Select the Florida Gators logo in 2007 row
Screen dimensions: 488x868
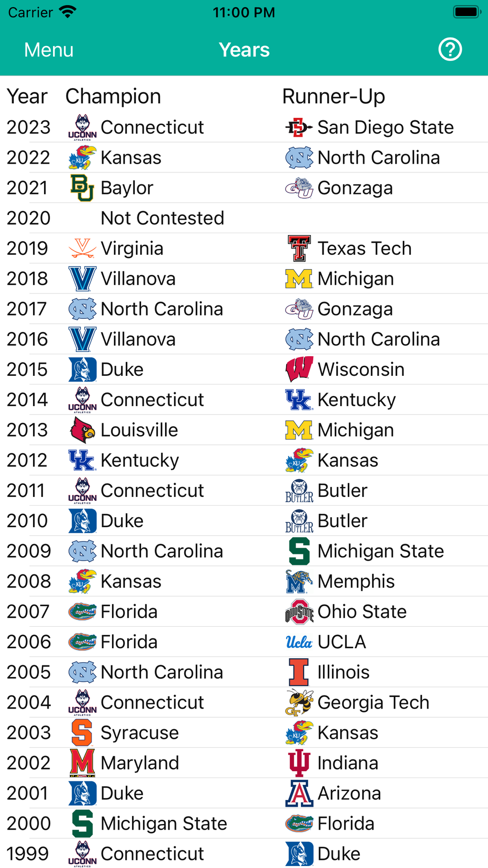(82, 611)
